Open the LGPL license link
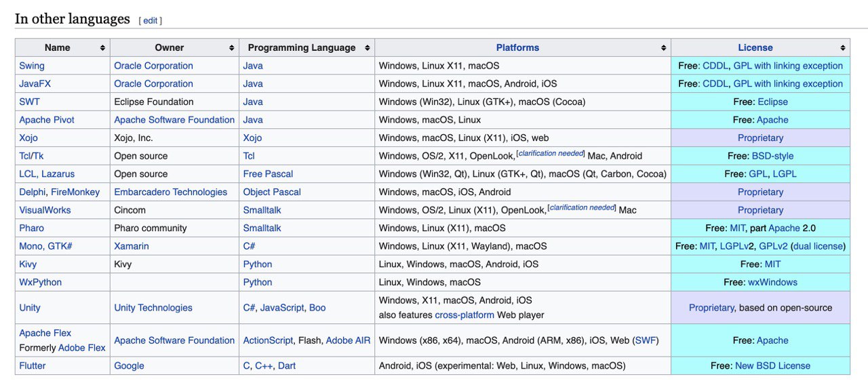The image size is (868, 385). coord(785,174)
